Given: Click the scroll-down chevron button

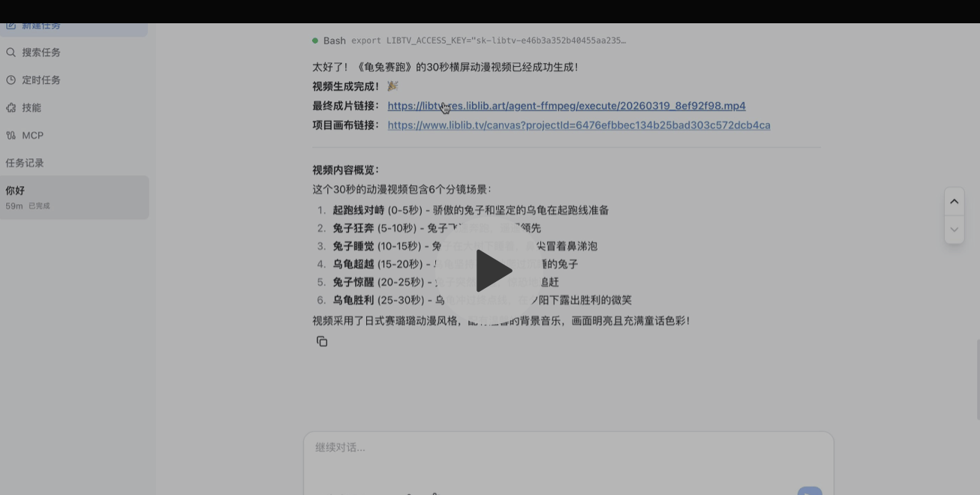Looking at the screenshot, I should coord(954,229).
